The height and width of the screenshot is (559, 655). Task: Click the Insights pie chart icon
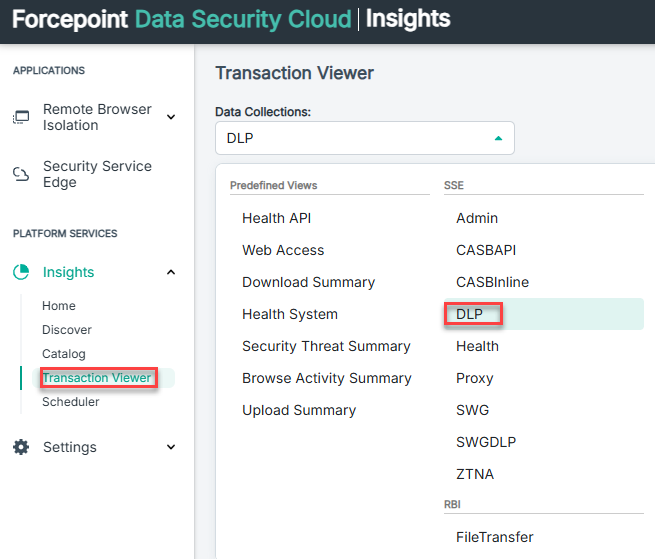pyautogui.click(x=21, y=272)
